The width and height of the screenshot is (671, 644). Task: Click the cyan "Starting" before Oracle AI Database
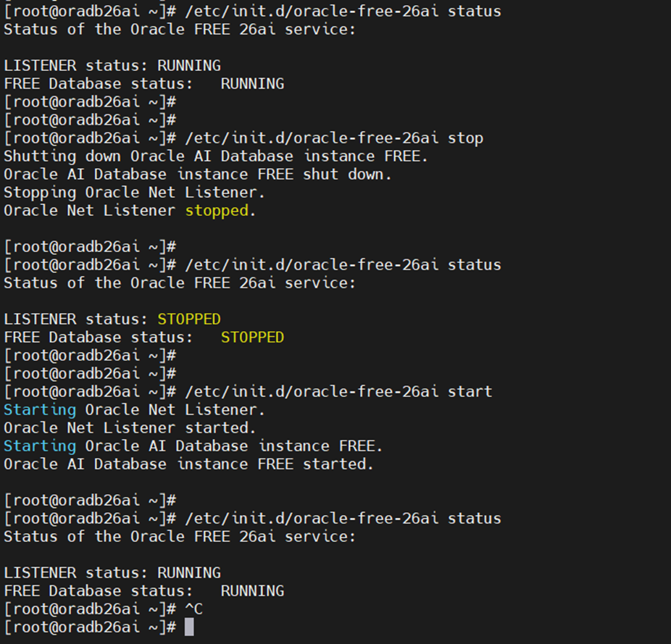[x=40, y=446]
